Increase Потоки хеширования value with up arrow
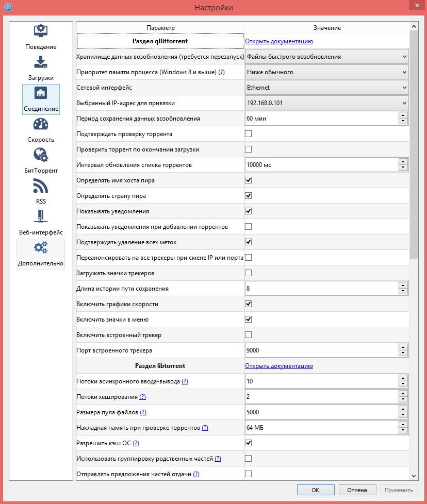Image resolution: width=427 pixels, height=504 pixels. 403,394
